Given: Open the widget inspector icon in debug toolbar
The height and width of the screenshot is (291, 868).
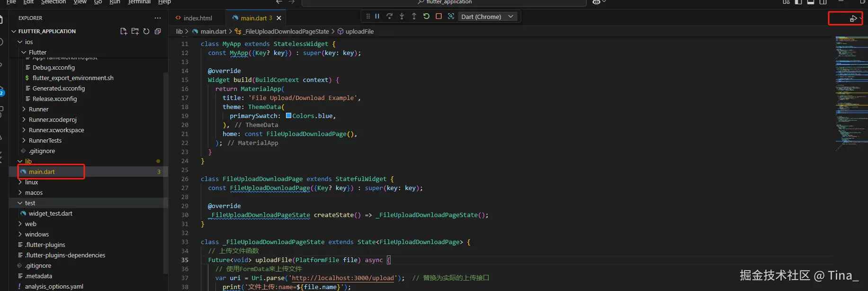Looking at the screenshot, I should coord(451,16).
